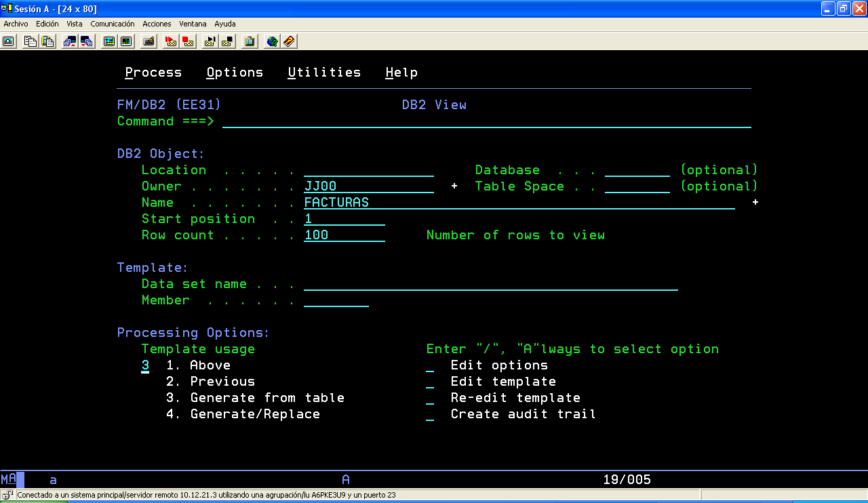This screenshot has width=868, height=503.
Task: Start macro recording via the red record icon
Action: [x=172, y=41]
